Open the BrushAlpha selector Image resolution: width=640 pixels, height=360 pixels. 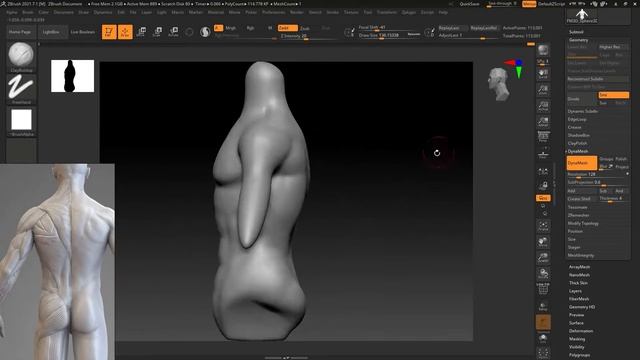pos(21,122)
